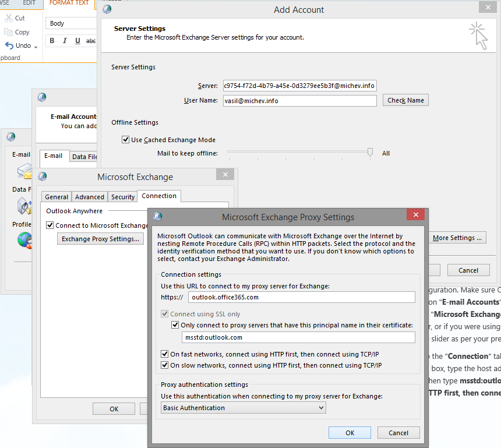Apply italic formatting
Viewport: 501px width, 448px height.
click(x=65, y=41)
